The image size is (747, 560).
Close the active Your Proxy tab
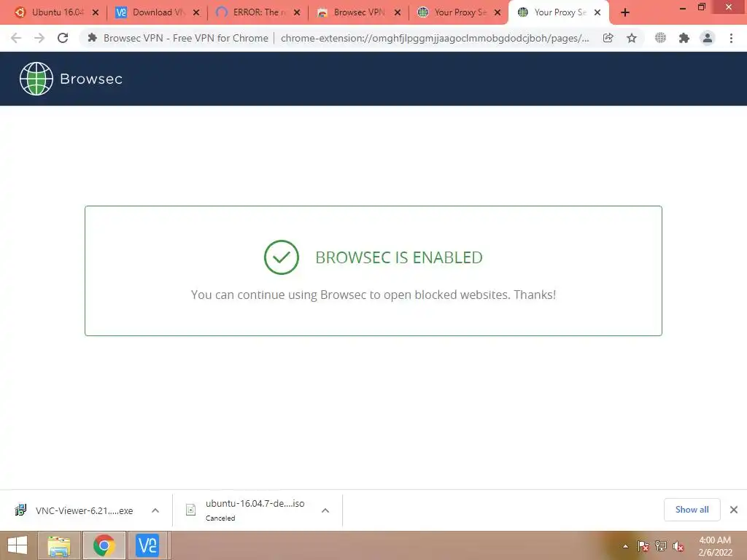[x=597, y=12]
